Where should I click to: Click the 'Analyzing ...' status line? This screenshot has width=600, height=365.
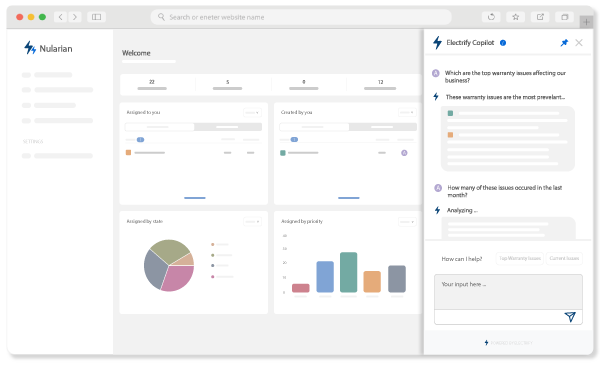[x=462, y=210]
